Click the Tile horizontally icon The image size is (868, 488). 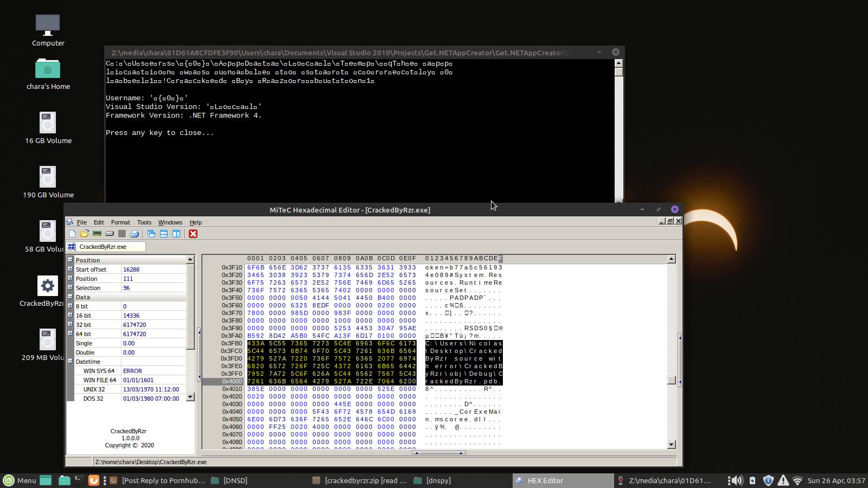coord(164,234)
